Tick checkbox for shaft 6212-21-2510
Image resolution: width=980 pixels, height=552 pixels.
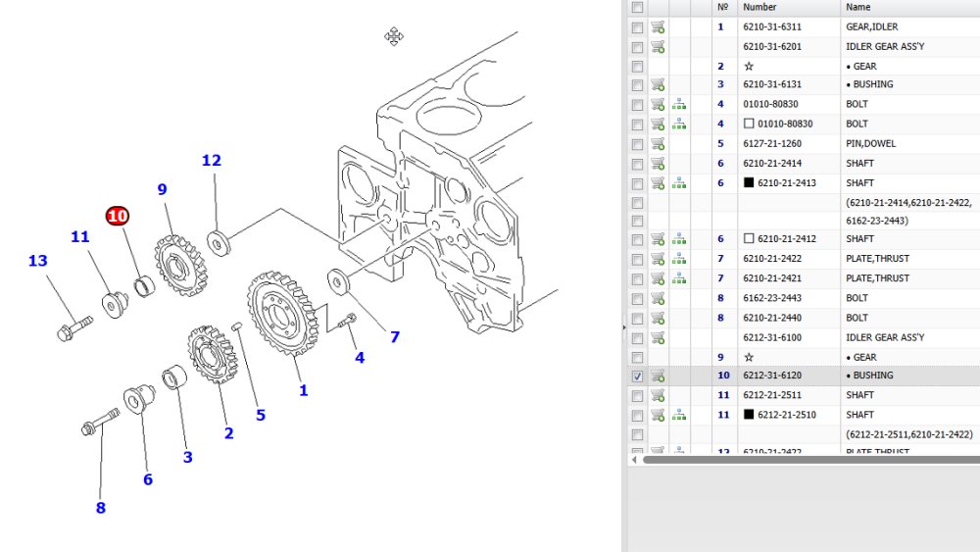tap(637, 416)
